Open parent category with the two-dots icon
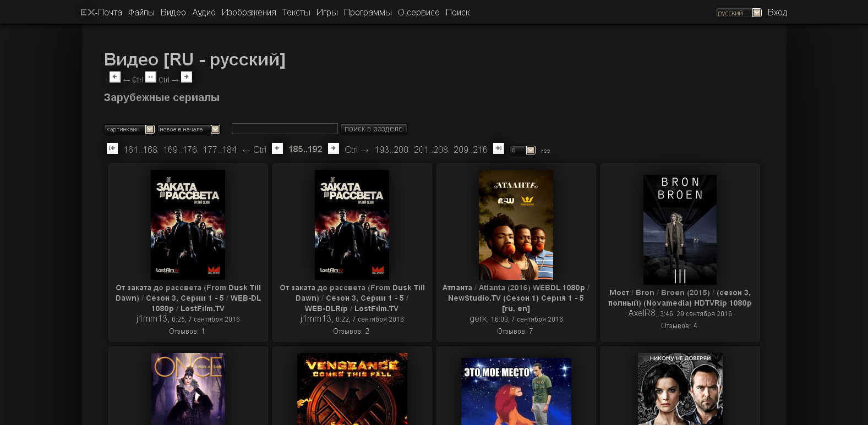Image resolution: width=868 pixels, height=425 pixels. (x=151, y=77)
